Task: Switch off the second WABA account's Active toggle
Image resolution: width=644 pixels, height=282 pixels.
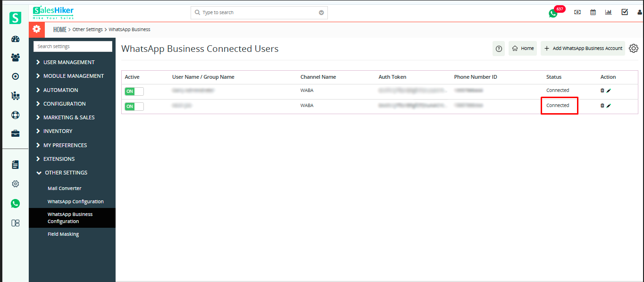Action: tap(134, 106)
